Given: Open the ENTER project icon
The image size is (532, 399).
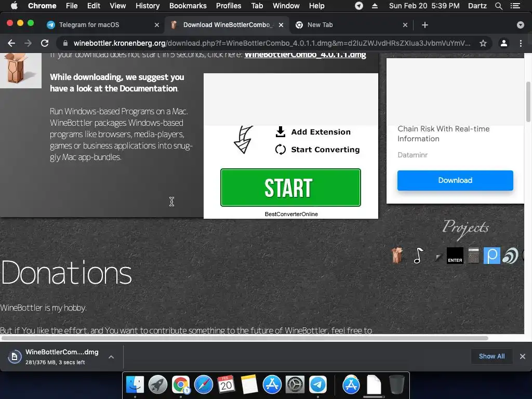Looking at the screenshot, I should pos(455,256).
